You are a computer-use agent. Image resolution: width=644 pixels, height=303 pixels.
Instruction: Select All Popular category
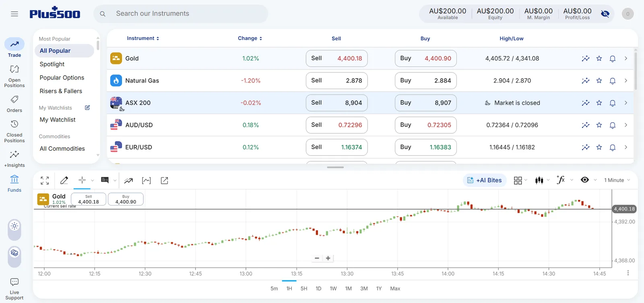pyautogui.click(x=64, y=51)
